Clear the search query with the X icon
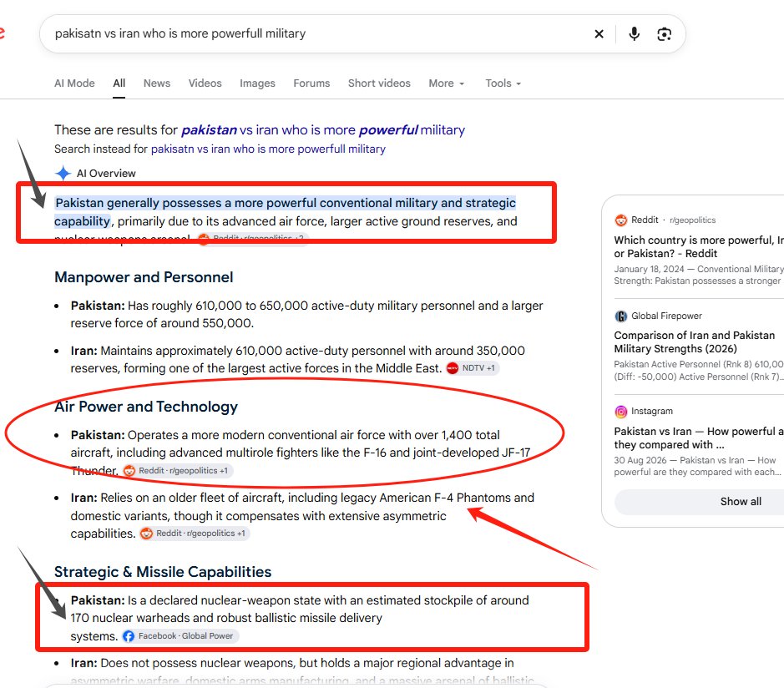This screenshot has width=784, height=688. (x=599, y=34)
